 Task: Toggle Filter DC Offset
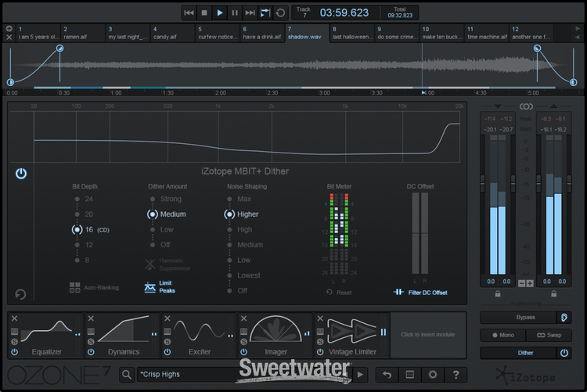pos(420,292)
